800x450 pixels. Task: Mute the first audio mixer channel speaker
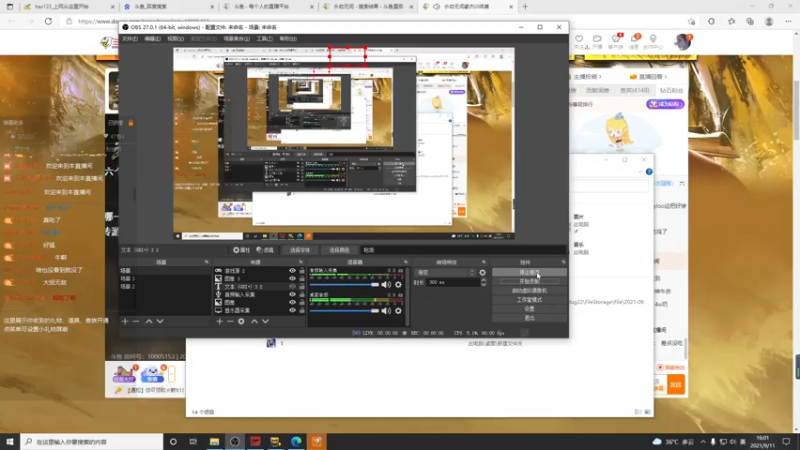coord(386,285)
